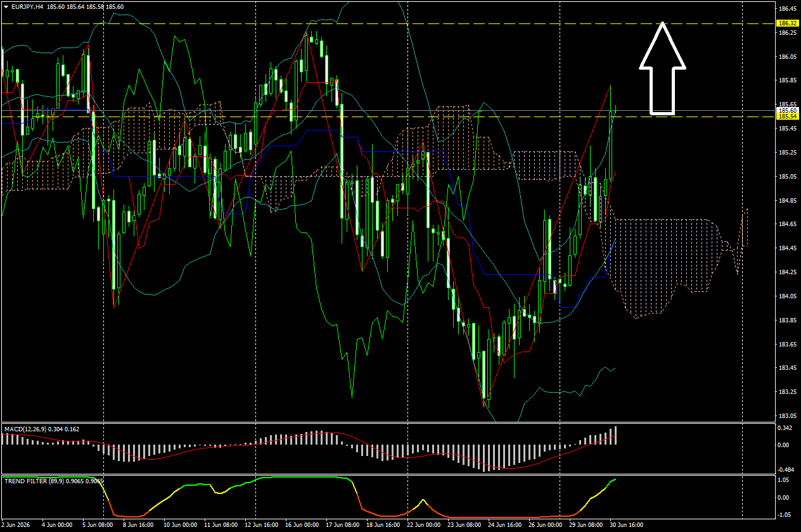Click the EURJPY,H4 symbol title
The image size is (801, 532).
27,6
